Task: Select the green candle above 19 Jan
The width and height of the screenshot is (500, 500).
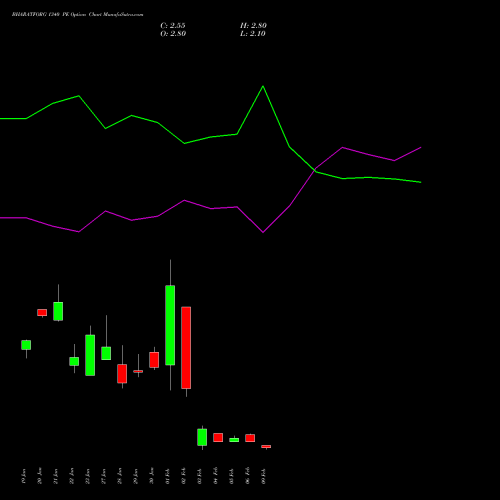Action: [x=26, y=345]
